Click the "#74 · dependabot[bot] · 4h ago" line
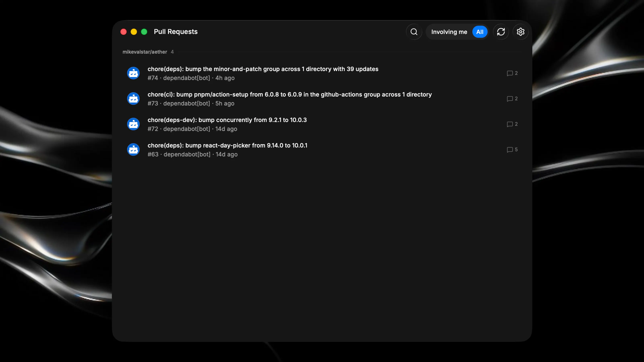 (x=191, y=78)
